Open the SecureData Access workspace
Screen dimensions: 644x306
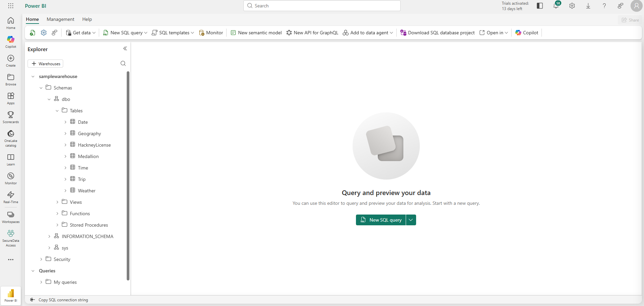click(11, 238)
